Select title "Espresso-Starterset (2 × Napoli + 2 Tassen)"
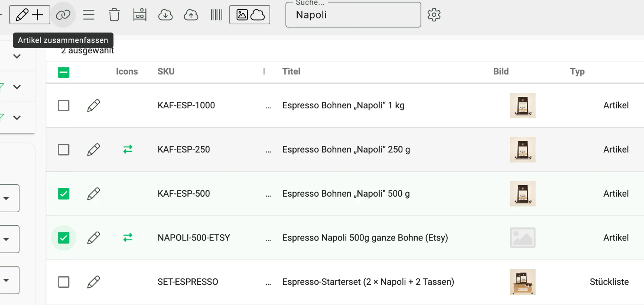Image resolution: width=644 pixels, height=305 pixels. [368, 282]
